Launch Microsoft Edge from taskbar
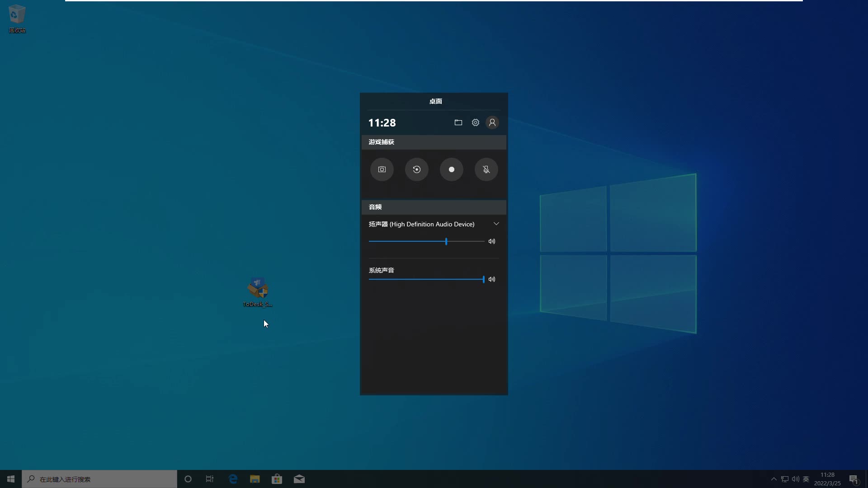The image size is (868, 488). pos(233,479)
